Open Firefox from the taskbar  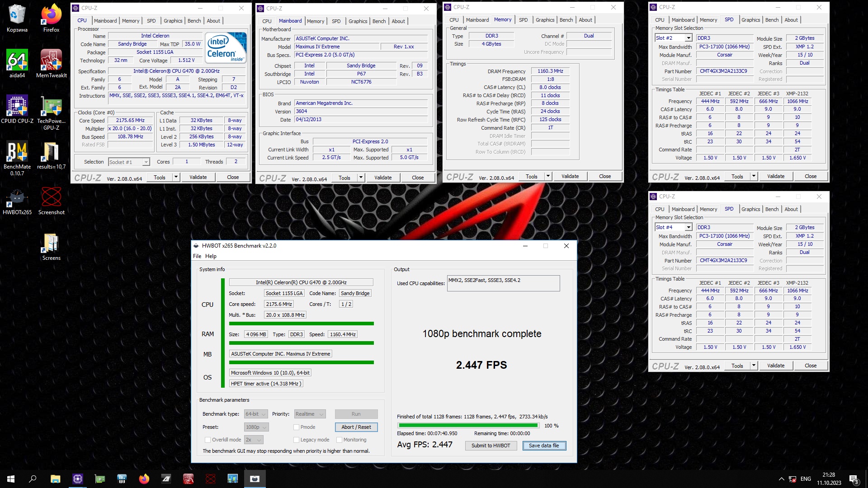144,479
